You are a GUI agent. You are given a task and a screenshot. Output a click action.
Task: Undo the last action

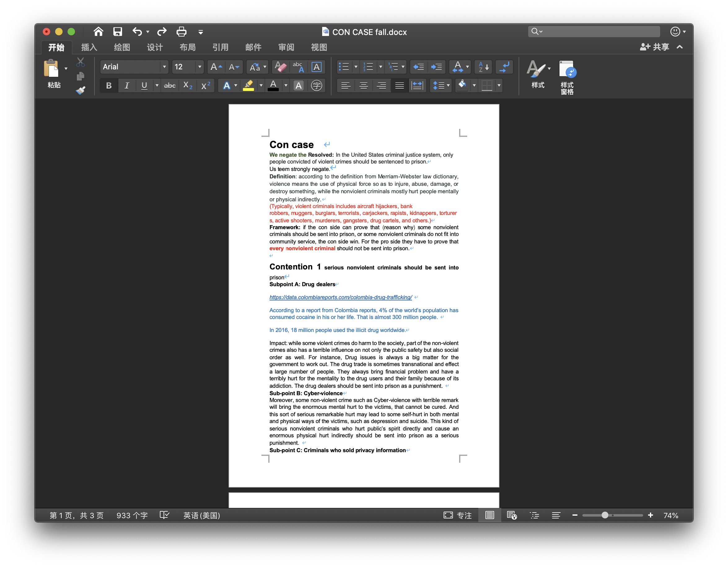137,32
